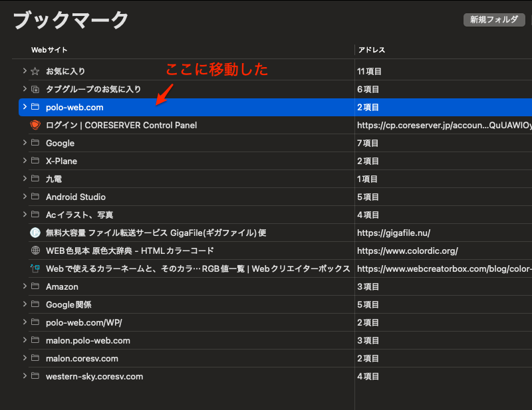Screen dimensions: 532x410
Task: Open the CORESERVER Control Panel login bookmark
Action: pyautogui.click(x=121, y=125)
